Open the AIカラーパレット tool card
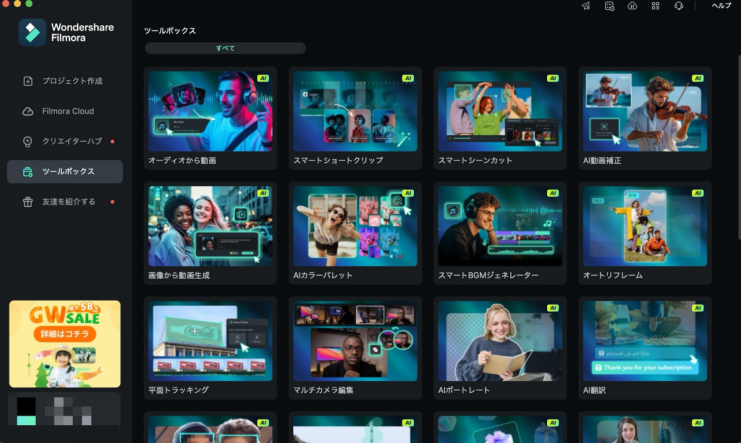Image resolution: width=742 pixels, height=443 pixels. point(355,233)
